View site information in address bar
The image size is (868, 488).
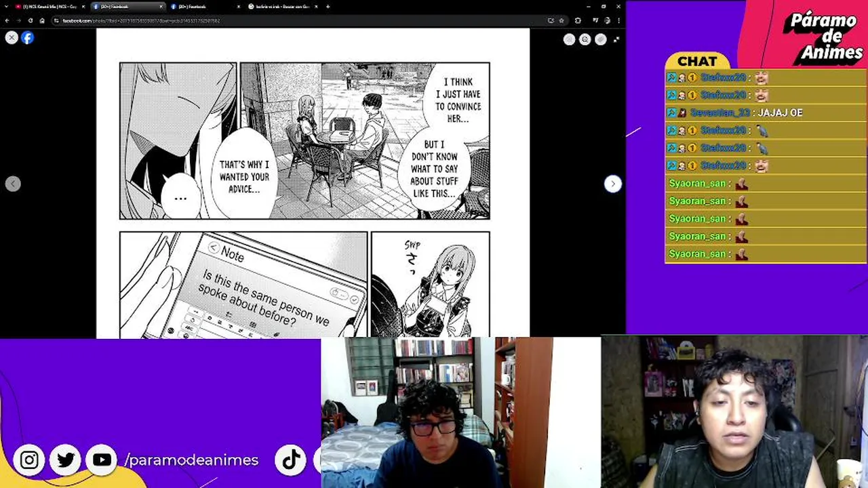point(57,20)
